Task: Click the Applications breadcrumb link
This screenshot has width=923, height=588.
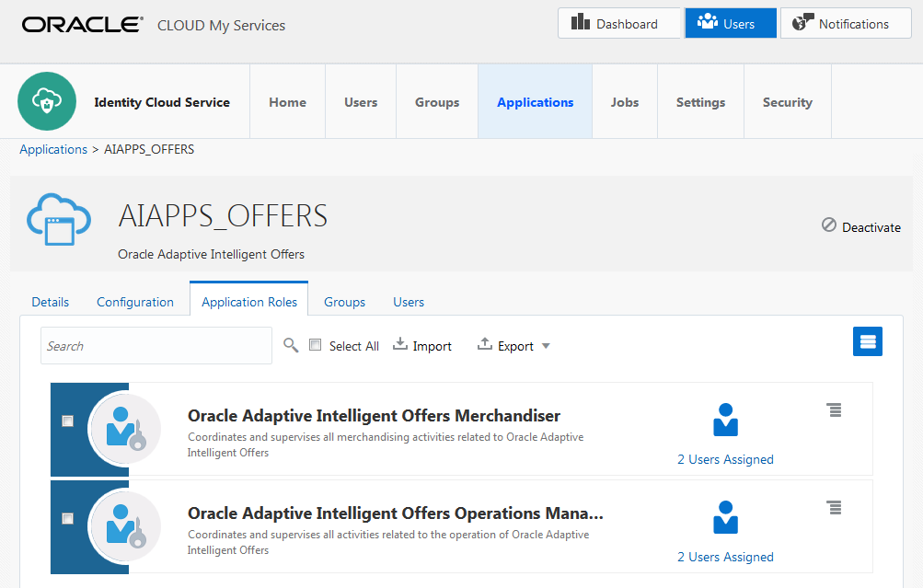Action: [53, 149]
